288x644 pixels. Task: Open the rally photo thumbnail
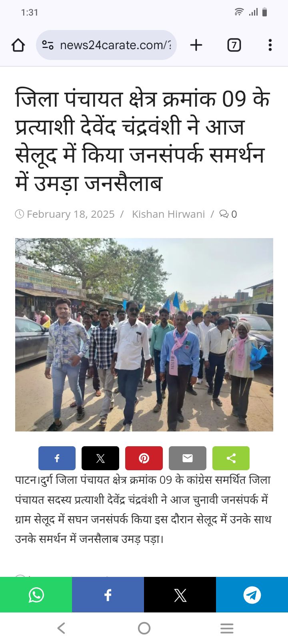click(144, 335)
